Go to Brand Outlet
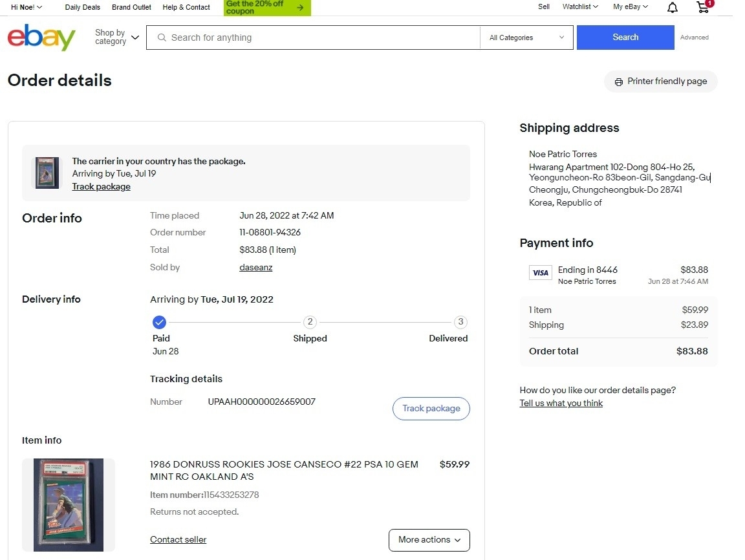Screen dimensions: 745x560 click(x=132, y=7)
